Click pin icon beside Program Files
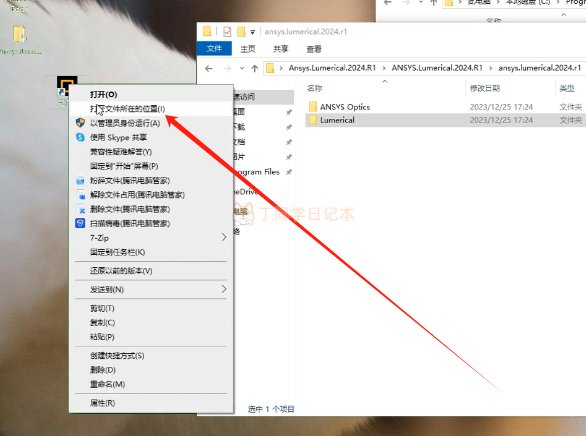This screenshot has height=436, width=586. pyautogui.click(x=289, y=172)
